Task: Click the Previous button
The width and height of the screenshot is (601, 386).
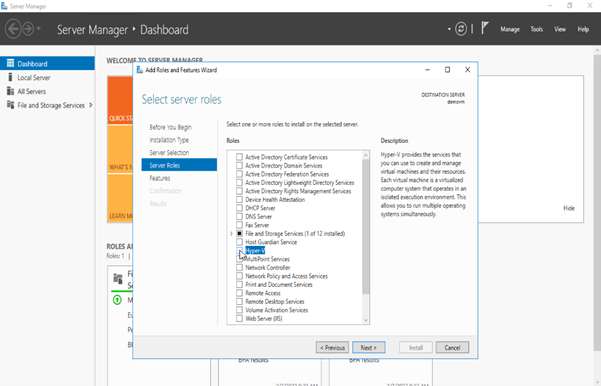Action: [332, 347]
